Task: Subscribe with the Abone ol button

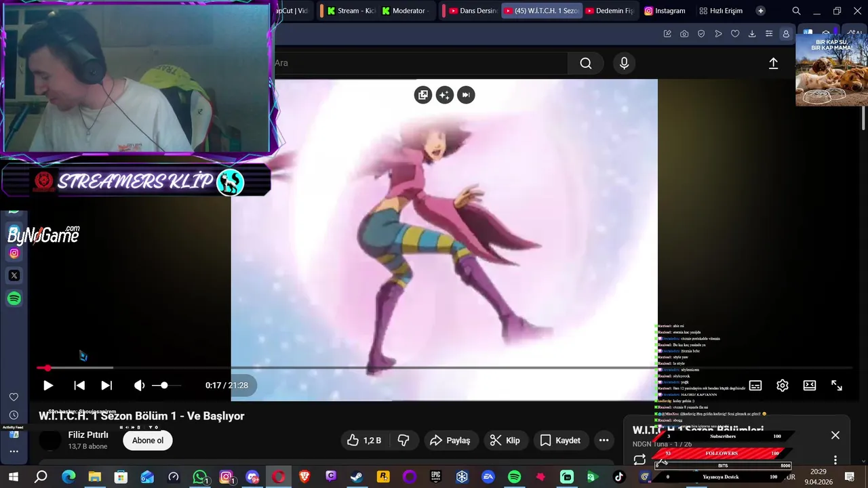Action: (148, 441)
